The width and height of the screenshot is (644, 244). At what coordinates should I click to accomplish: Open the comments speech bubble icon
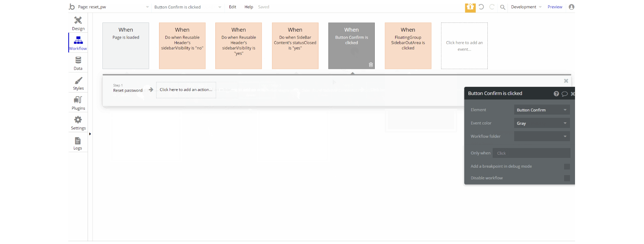point(564,94)
